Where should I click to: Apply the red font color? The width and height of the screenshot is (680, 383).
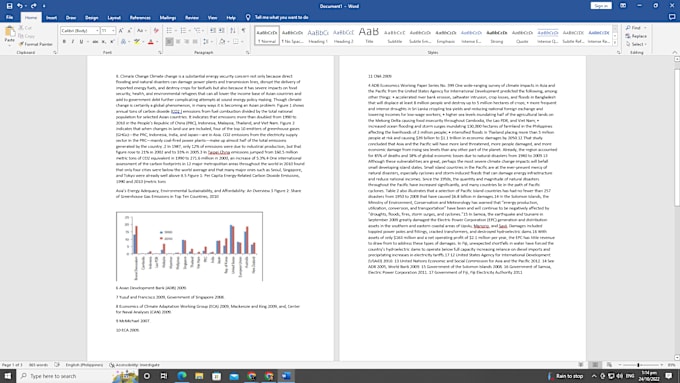pyautogui.click(x=150, y=42)
